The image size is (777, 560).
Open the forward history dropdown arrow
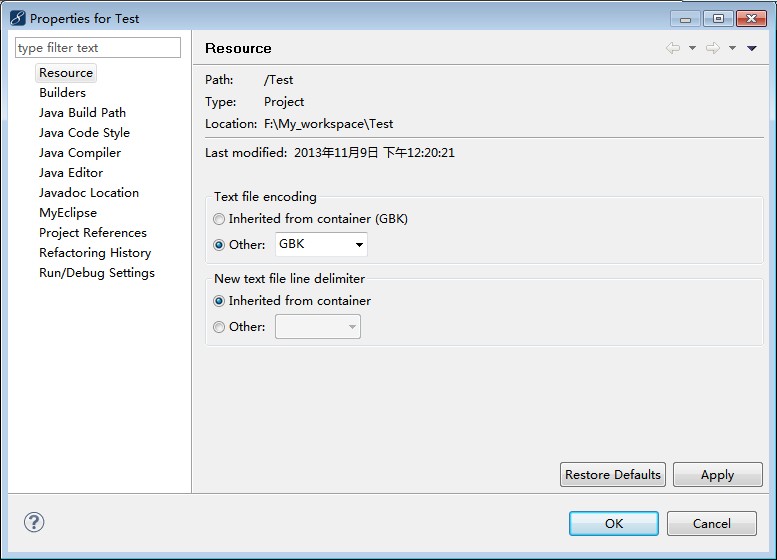pos(732,48)
